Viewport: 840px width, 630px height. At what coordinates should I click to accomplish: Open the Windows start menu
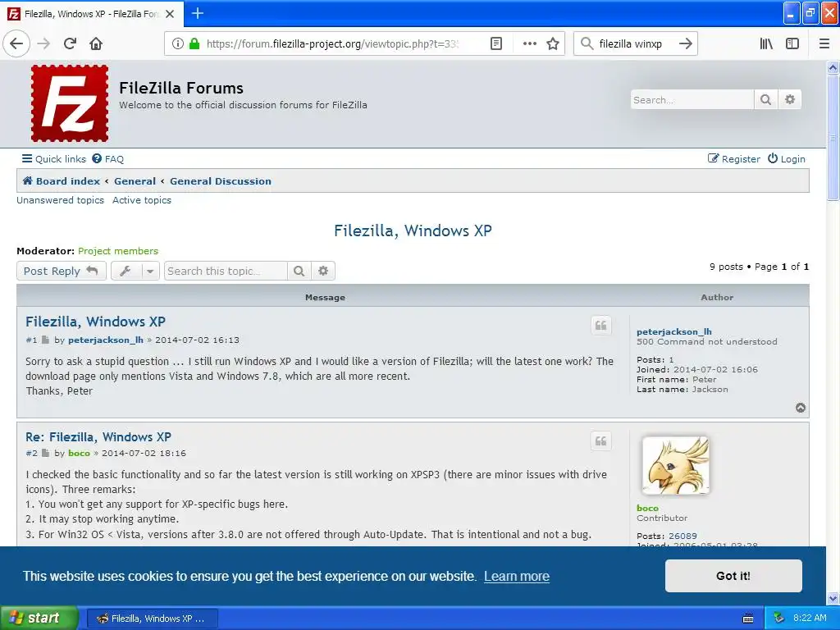coord(39,618)
